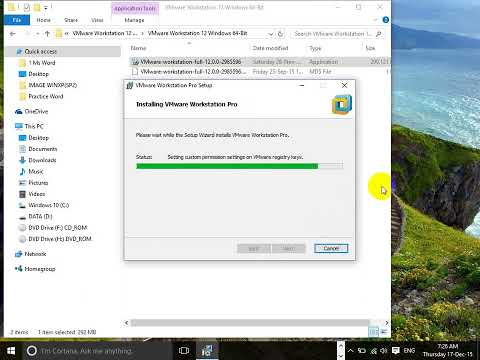Open the 1 Ms Word folder

[x=42, y=63]
